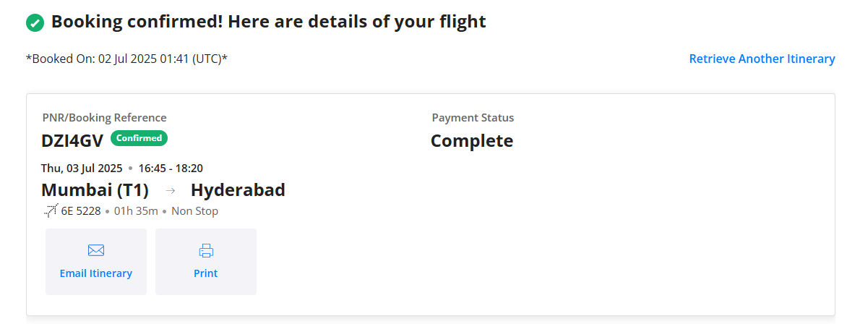Click the printer icon above Print
868x324 pixels.
[206, 251]
